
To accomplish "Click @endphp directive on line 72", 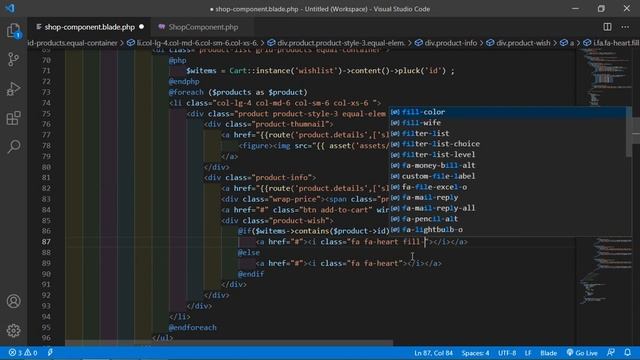I will [x=184, y=81].
